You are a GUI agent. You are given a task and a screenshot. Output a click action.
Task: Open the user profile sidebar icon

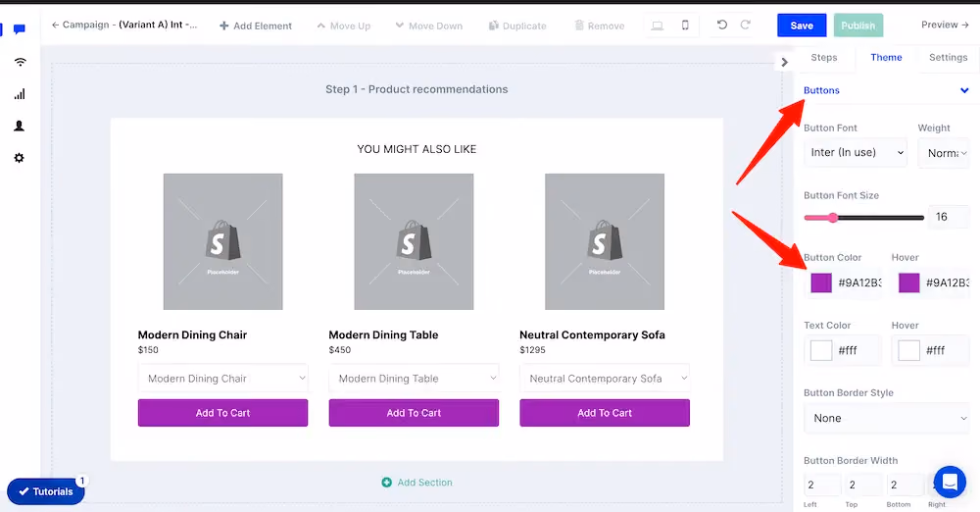[20, 126]
